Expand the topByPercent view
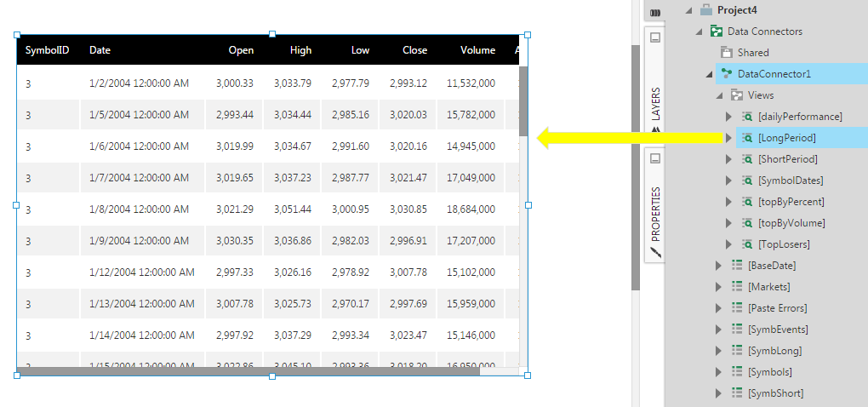Viewport: 868px width, 407px height. point(729,202)
